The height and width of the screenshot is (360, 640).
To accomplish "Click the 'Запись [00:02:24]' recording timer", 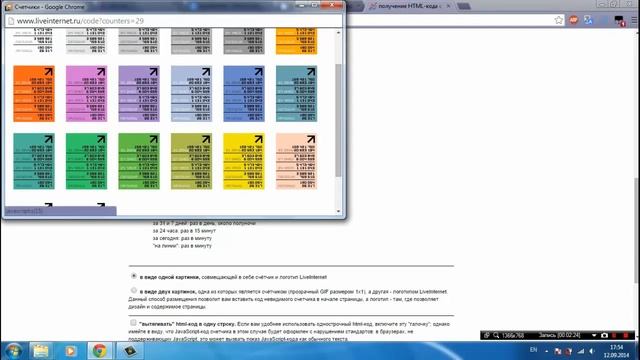I will click(559, 335).
